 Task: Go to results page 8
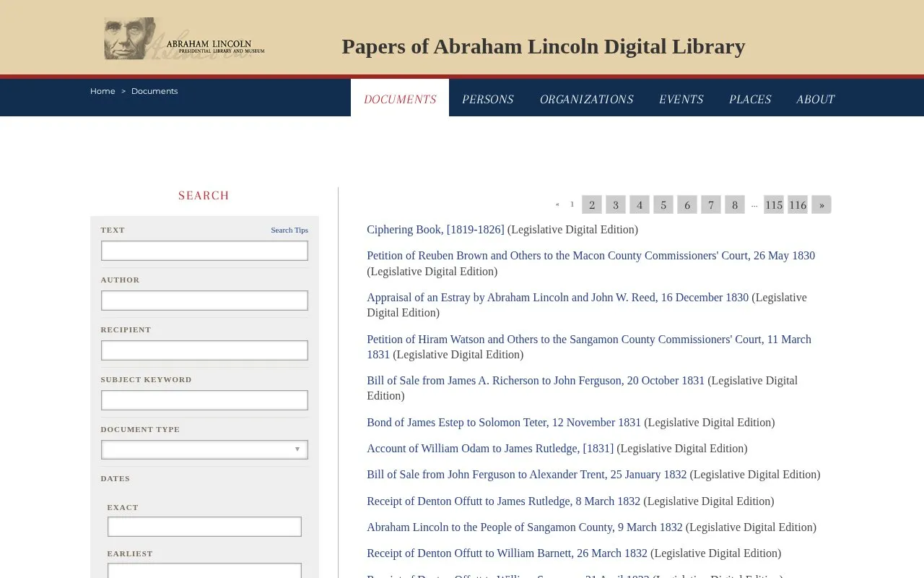[x=735, y=204]
